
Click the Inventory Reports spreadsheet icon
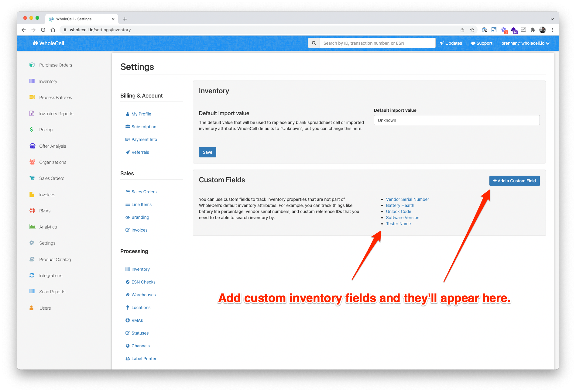32,113
